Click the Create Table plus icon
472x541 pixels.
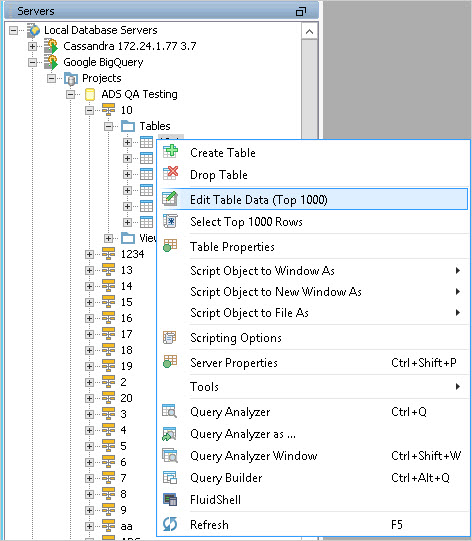170,151
